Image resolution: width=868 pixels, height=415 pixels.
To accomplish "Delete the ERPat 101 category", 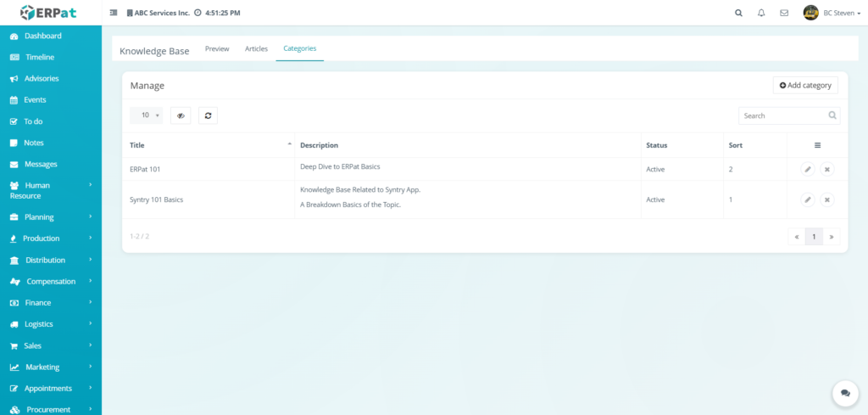I will [827, 170].
